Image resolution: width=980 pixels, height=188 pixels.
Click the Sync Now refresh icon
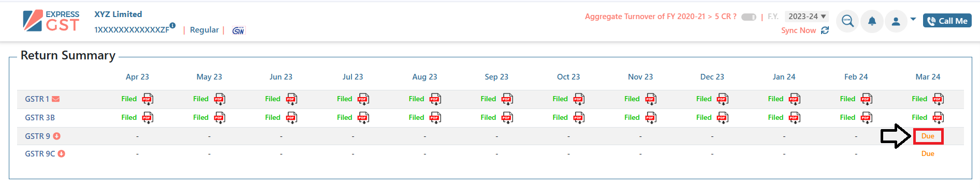(825, 30)
